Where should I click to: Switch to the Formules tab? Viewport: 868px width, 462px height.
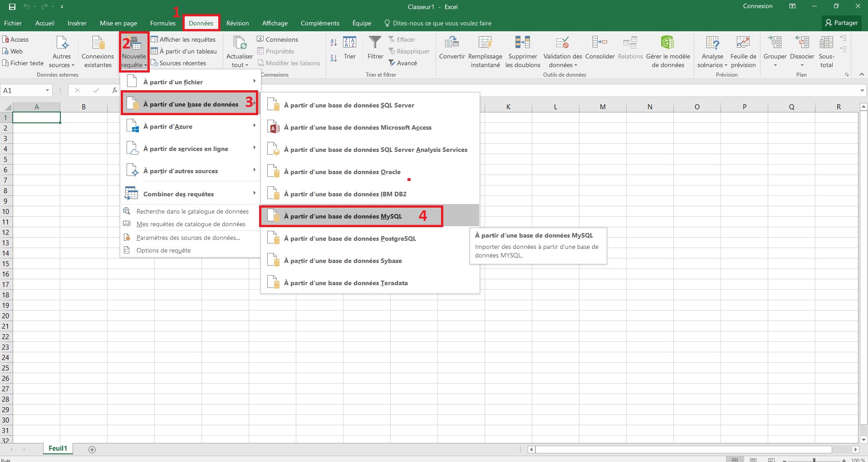pyautogui.click(x=163, y=23)
